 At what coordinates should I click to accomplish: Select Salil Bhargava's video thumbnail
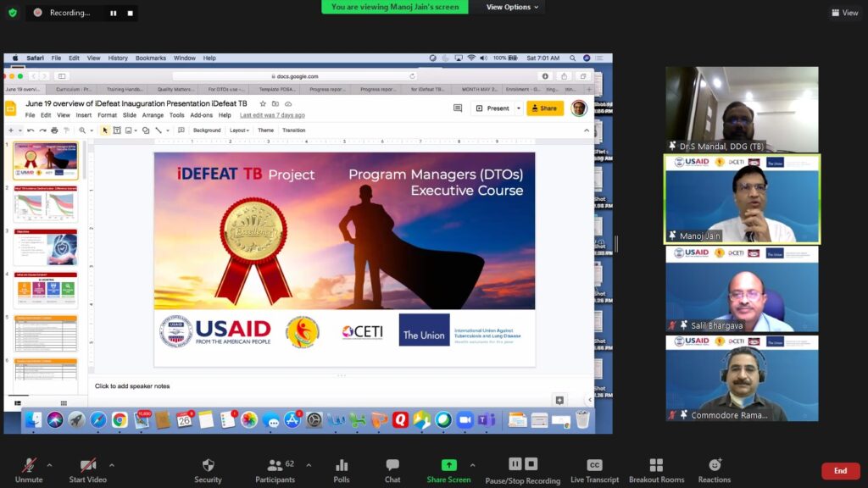pyautogui.click(x=742, y=289)
